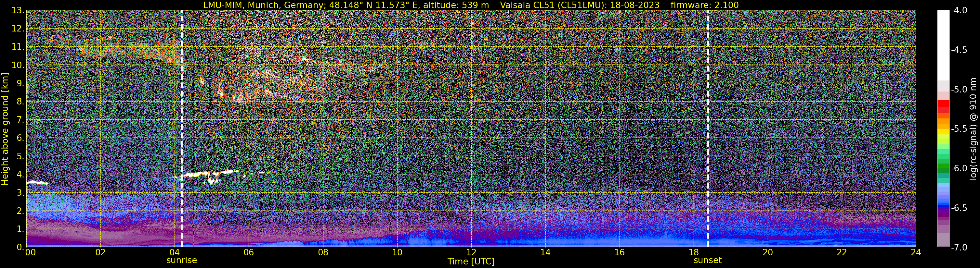Click the '3.' height axis tick label
Viewport: 980px width, 268px height.
pyautogui.click(x=20, y=193)
